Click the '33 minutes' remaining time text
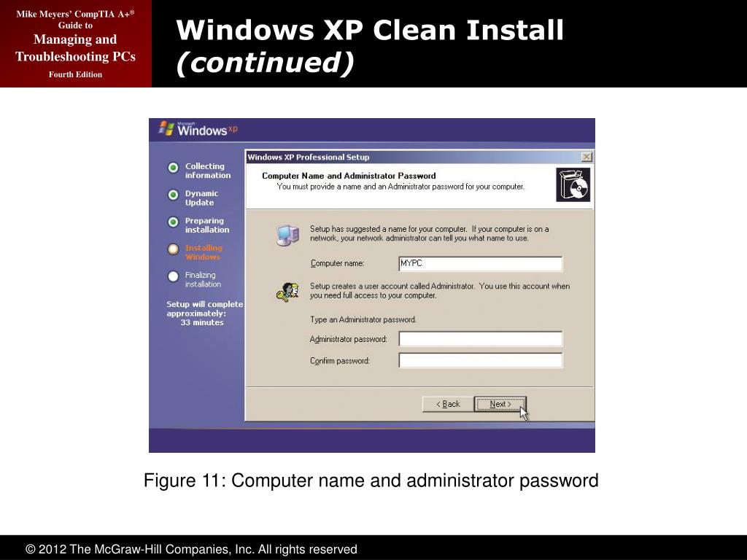Image resolution: width=747 pixels, height=560 pixels. coord(202,322)
